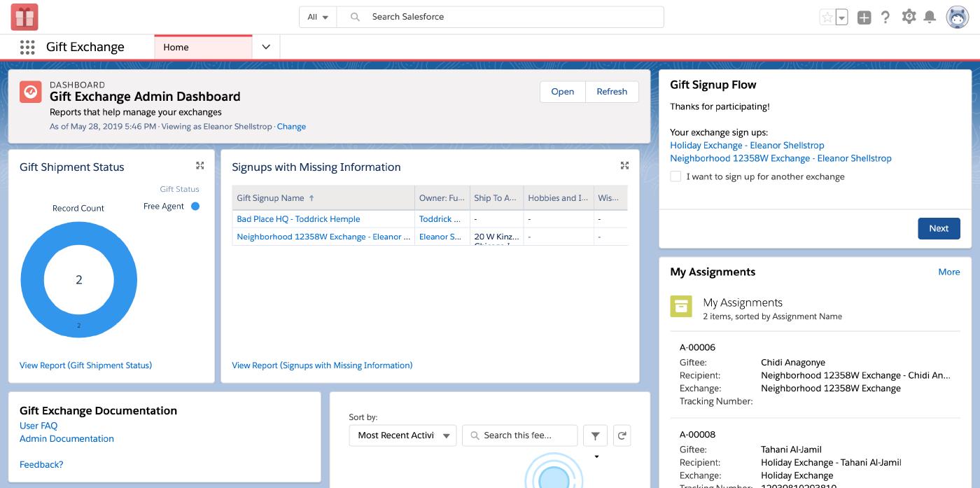
Task: Open the Setup gear icon
Action: click(x=909, y=17)
